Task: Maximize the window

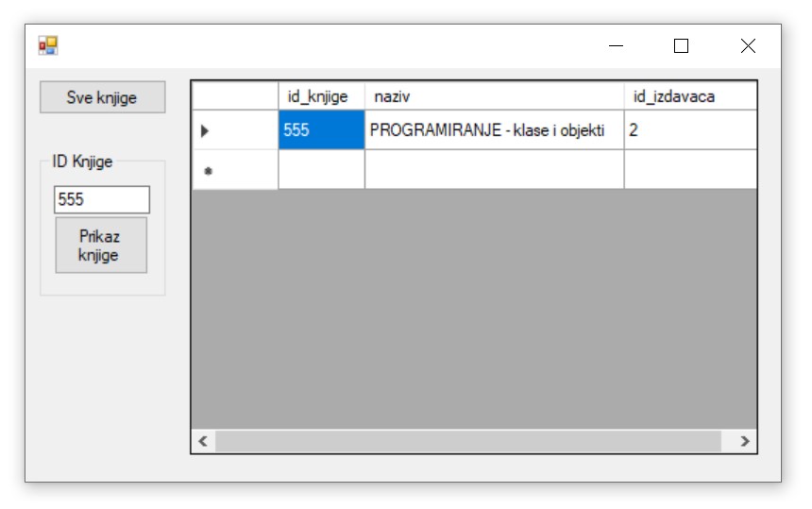Action: point(681,45)
